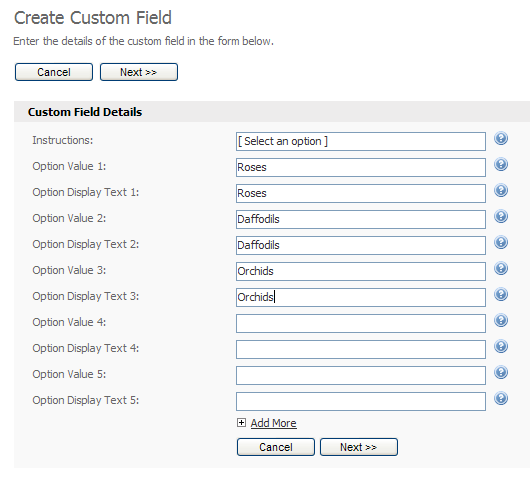Open help icon beside Option Value 1
This screenshot has height=480, width=530.
click(x=501, y=164)
